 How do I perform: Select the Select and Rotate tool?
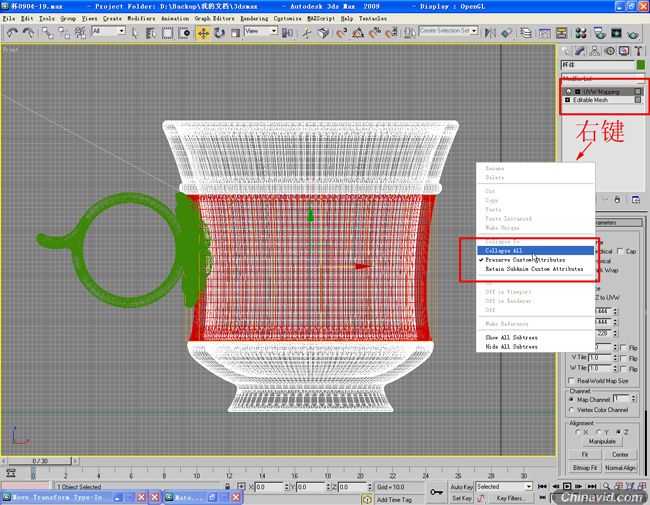pyautogui.click(x=219, y=33)
